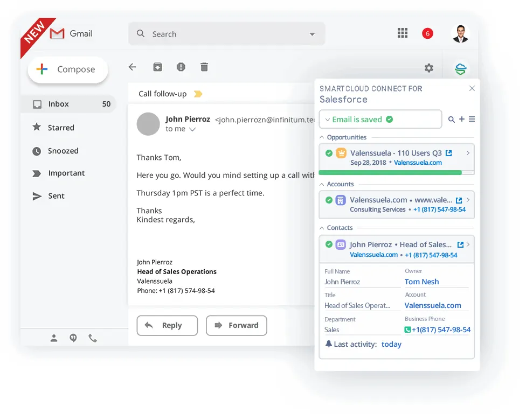526x420 pixels.
Task: Expand the Valenssuela.com account card chevron
Action: coord(468,200)
